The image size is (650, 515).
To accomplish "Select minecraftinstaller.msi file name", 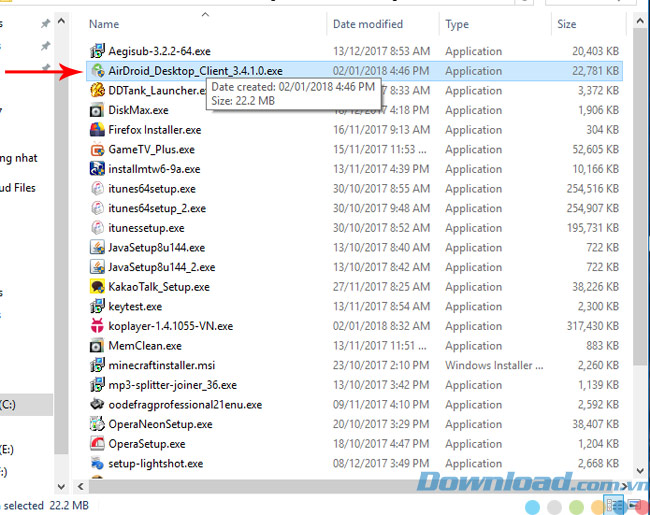I will pyautogui.click(x=162, y=365).
